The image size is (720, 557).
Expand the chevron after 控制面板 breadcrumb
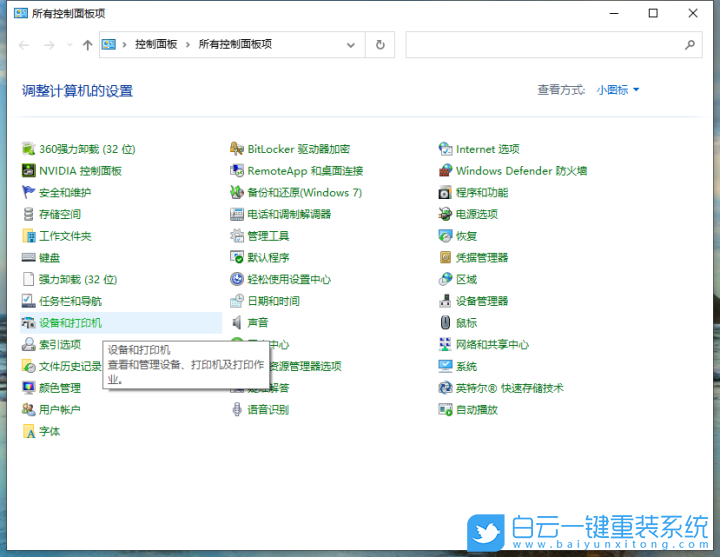(x=188, y=45)
